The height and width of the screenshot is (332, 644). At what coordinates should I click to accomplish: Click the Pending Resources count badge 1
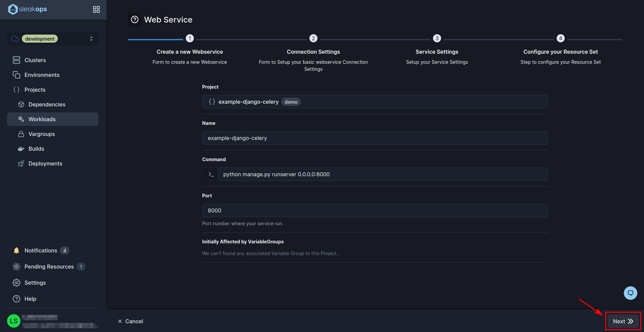81,267
